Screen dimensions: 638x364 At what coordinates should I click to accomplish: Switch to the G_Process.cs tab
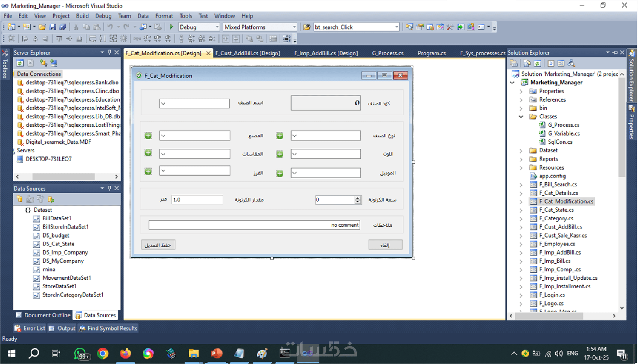click(x=388, y=53)
